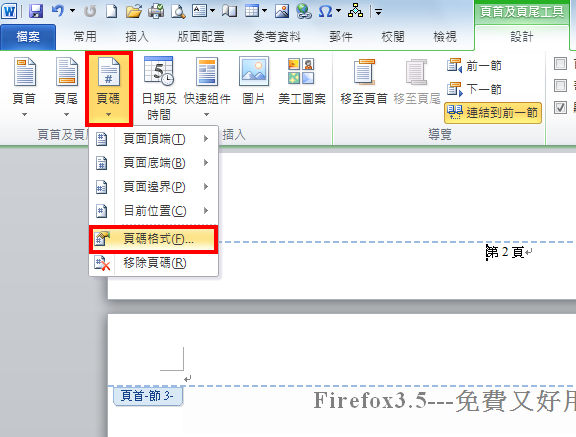Open the 頁首 header gallery button

click(24, 87)
